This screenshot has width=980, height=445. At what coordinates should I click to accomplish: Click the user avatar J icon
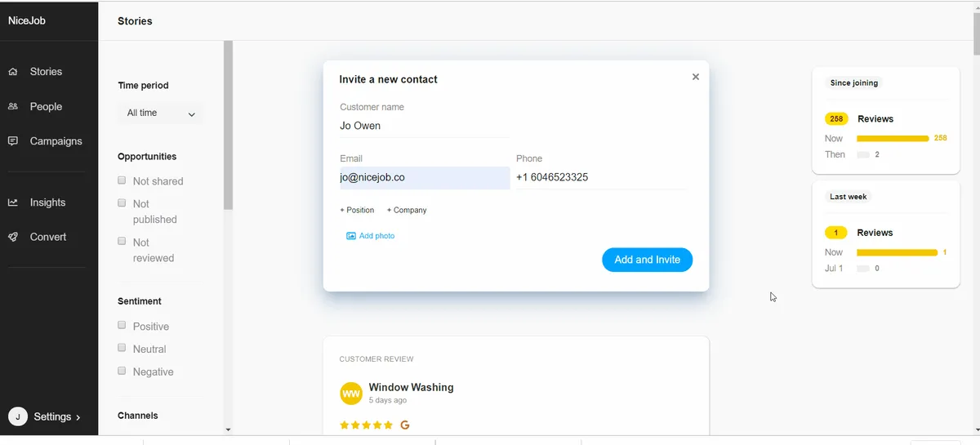(x=18, y=416)
